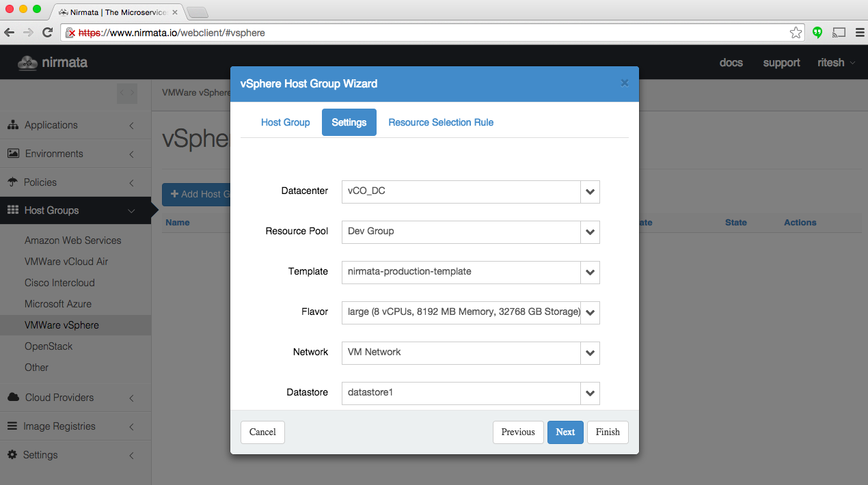Click the Previous button
Image resolution: width=868 pixels, height=485 pixels.
518,432
